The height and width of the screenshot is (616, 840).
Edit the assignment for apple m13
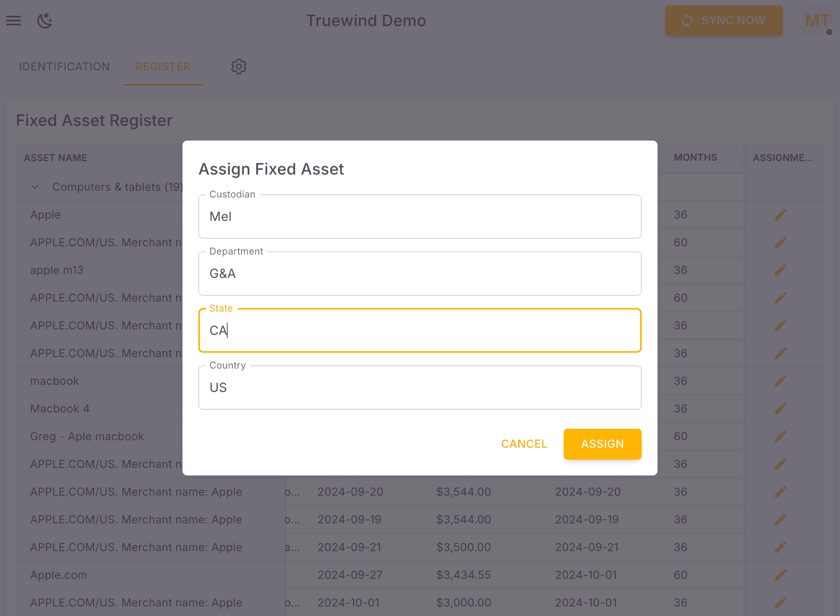tap(780, 270)
